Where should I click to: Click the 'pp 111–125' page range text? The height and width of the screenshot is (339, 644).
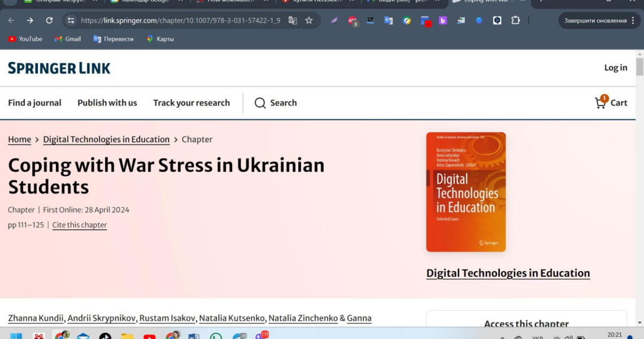click(x=26, y=225)
